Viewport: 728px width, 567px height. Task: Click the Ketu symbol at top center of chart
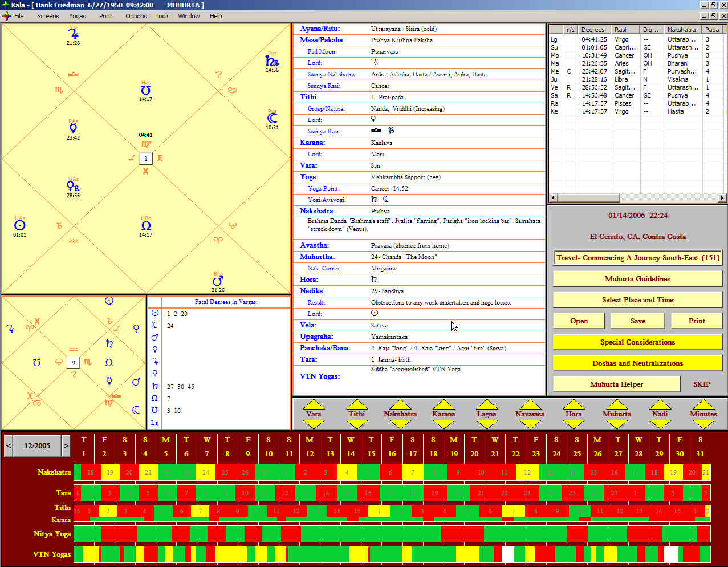click(x=145, y=91)
